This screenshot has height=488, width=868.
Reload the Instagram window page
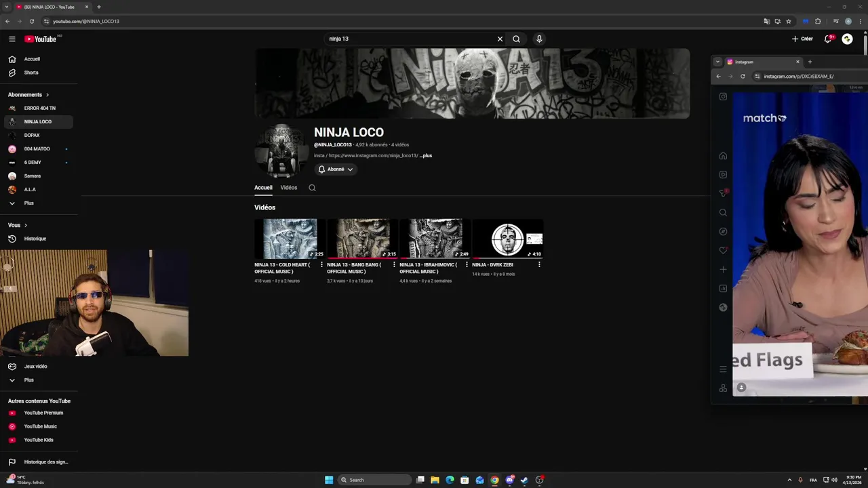[x=743, y=77]
